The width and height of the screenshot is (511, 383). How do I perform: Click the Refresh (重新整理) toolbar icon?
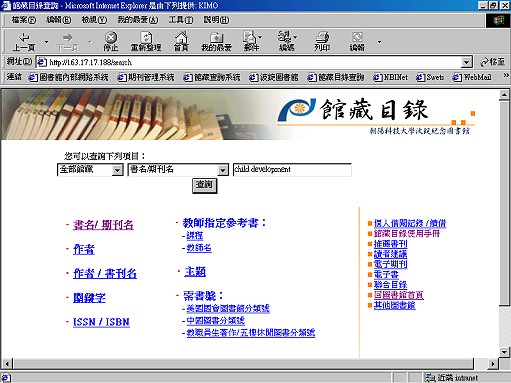coord(146,41)
